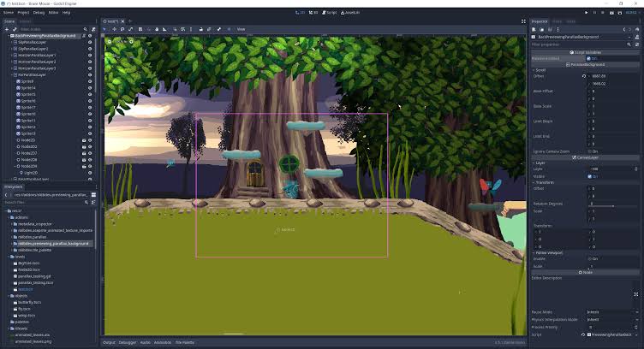Click search icon in Filter properties
The width and height of the screenshot is (644, 349).
(629, 44)
